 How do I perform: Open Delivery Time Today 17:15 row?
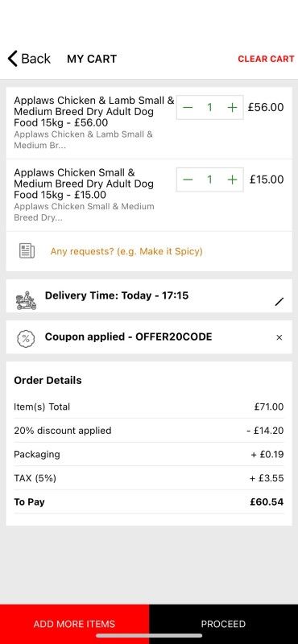tap(149, 295)
